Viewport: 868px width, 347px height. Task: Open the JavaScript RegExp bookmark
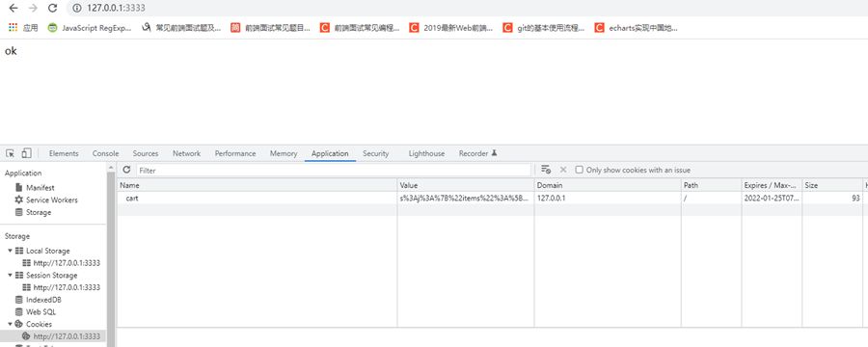90,28
